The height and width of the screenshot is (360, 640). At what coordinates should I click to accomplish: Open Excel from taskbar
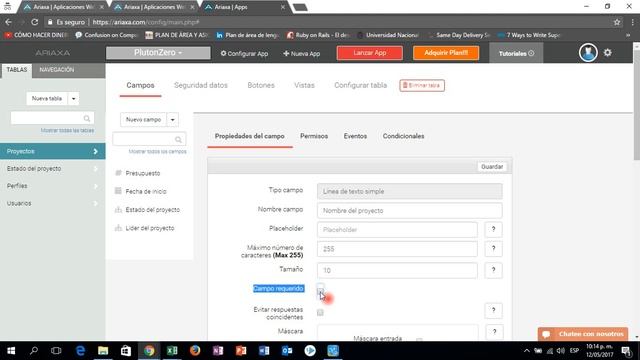point(172,351)
